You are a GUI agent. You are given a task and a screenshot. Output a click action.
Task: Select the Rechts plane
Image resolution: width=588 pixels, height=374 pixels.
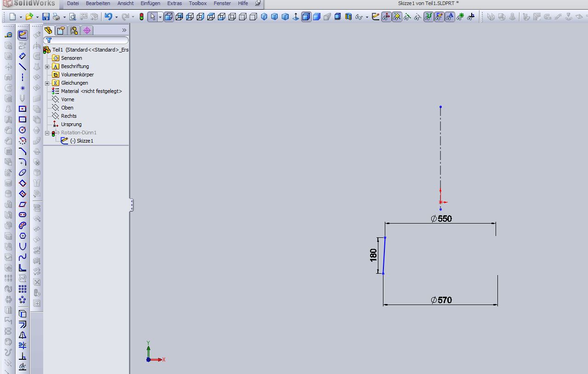(69, 116)
